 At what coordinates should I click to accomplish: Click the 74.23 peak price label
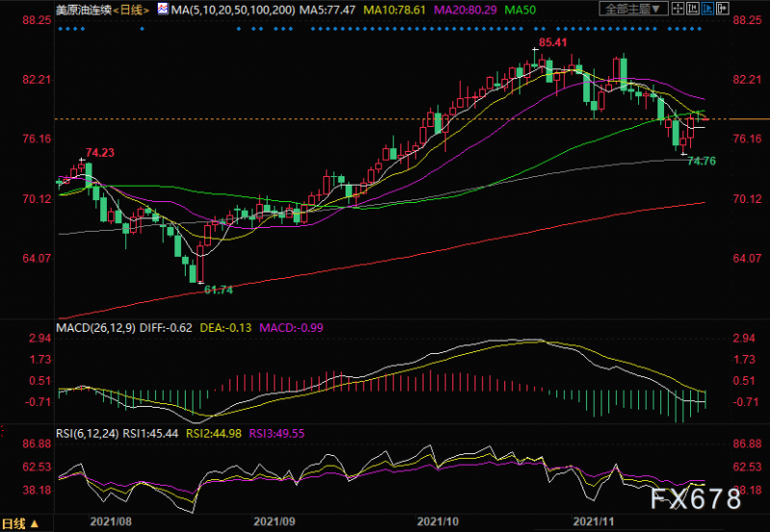point(100,153)
